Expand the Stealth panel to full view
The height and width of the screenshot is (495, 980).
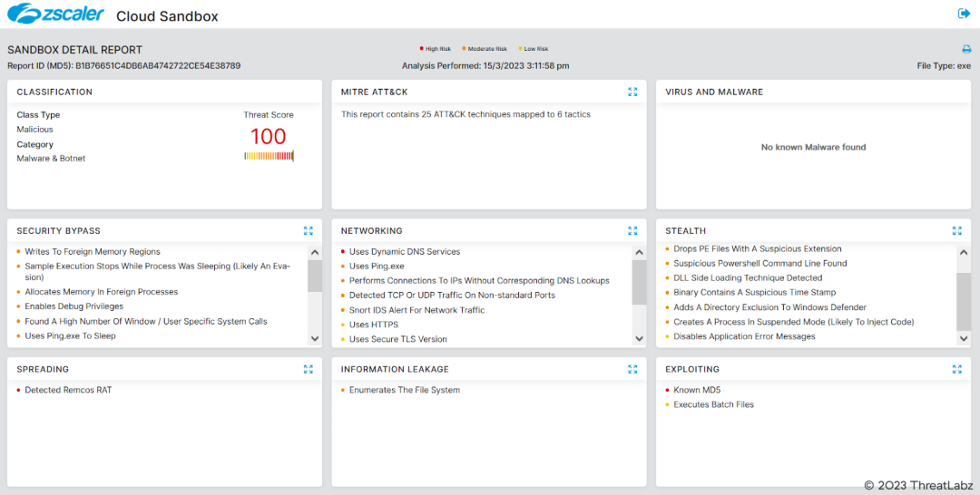coord(956,230)
